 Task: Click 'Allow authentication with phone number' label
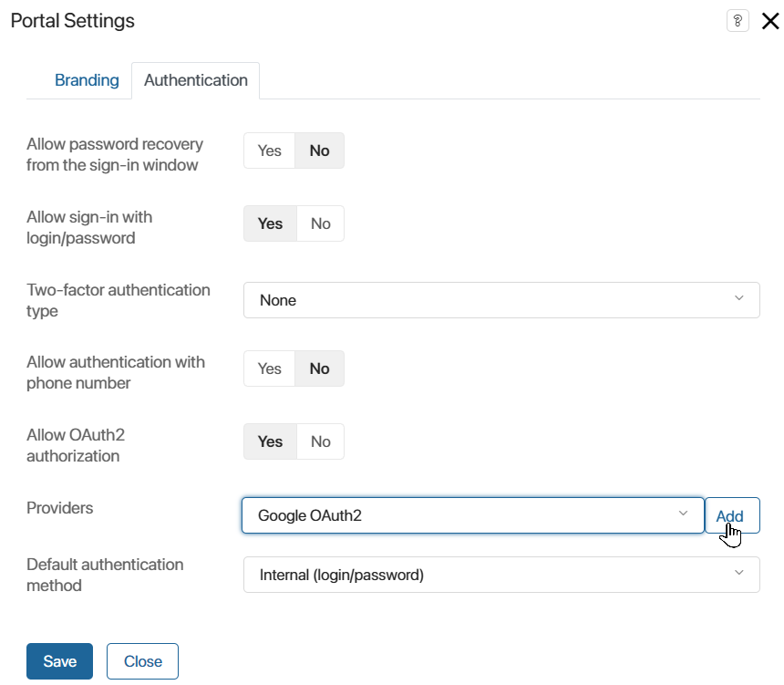pos(116,372)
